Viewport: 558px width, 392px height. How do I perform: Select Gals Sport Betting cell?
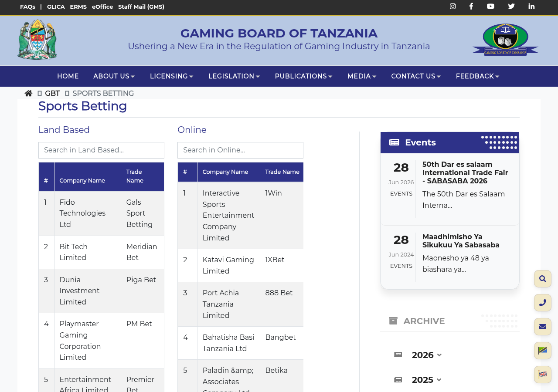[143, 213]
